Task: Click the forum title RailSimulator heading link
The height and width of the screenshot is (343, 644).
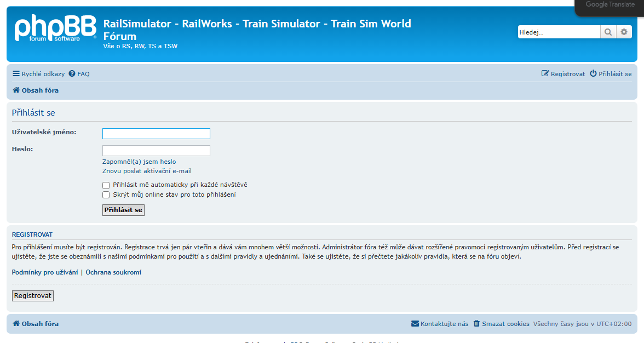Action: (x=257, y=30)
